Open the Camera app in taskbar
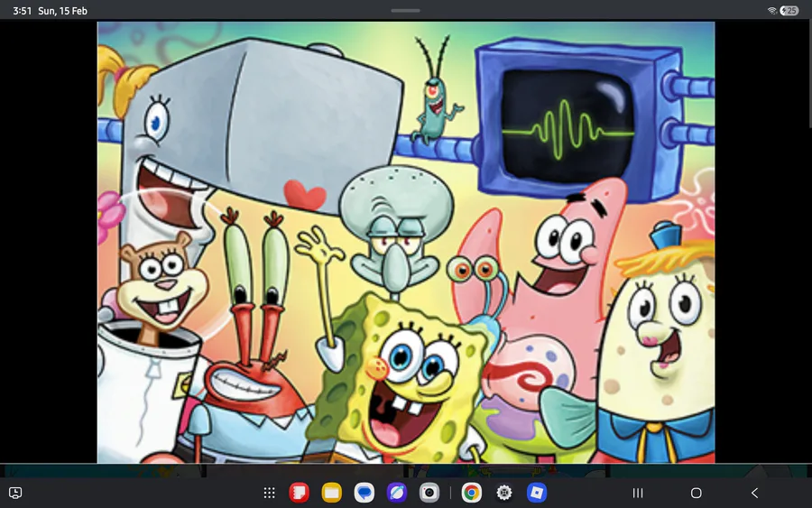This screenshot has height=508, width=812. (429, 493)
